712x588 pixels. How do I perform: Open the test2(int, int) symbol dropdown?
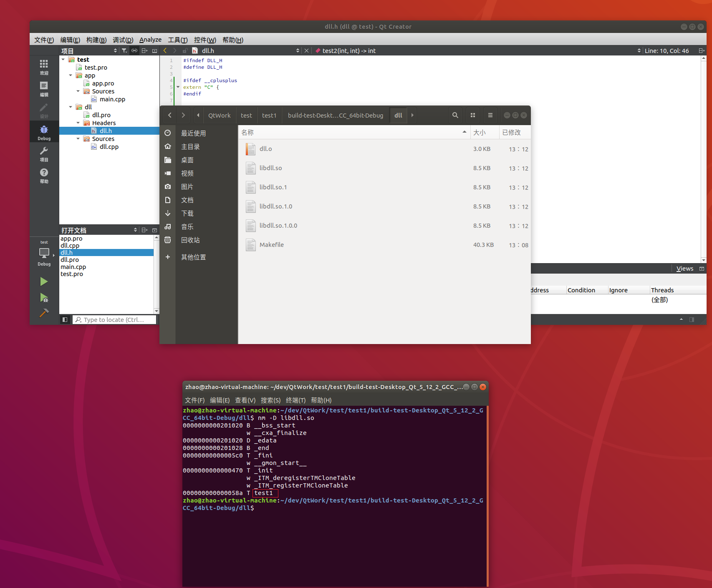(477, 50)
